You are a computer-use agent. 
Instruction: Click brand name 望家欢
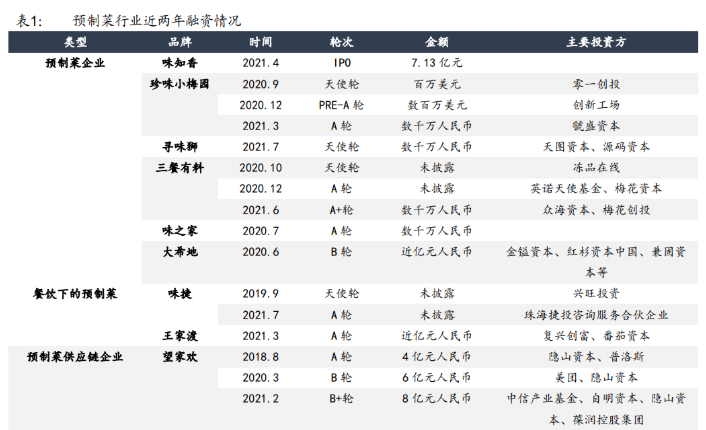pos(180,357)
